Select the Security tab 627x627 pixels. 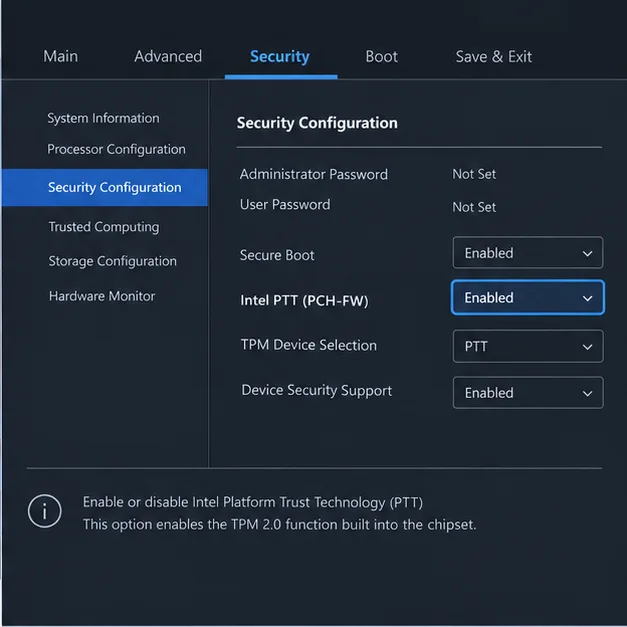(280, 57)
